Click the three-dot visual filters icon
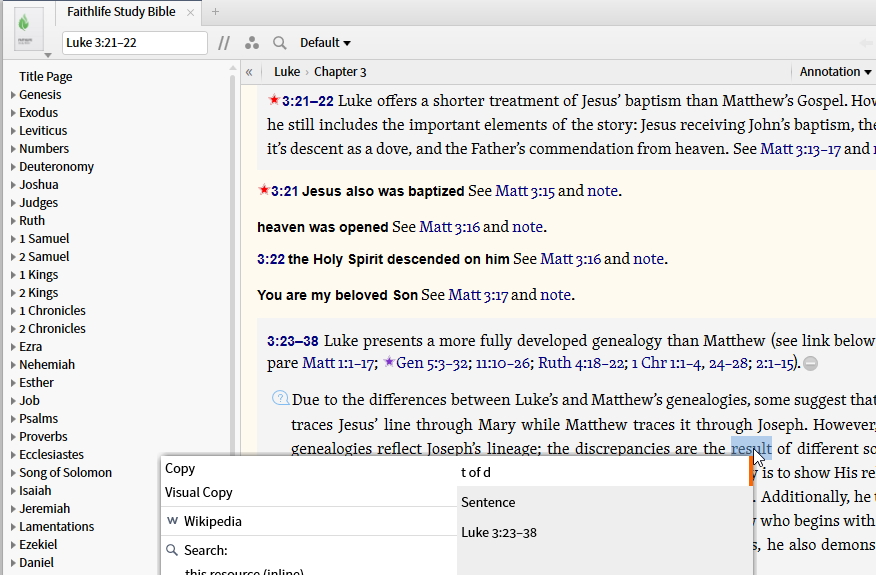 point(252,43)
